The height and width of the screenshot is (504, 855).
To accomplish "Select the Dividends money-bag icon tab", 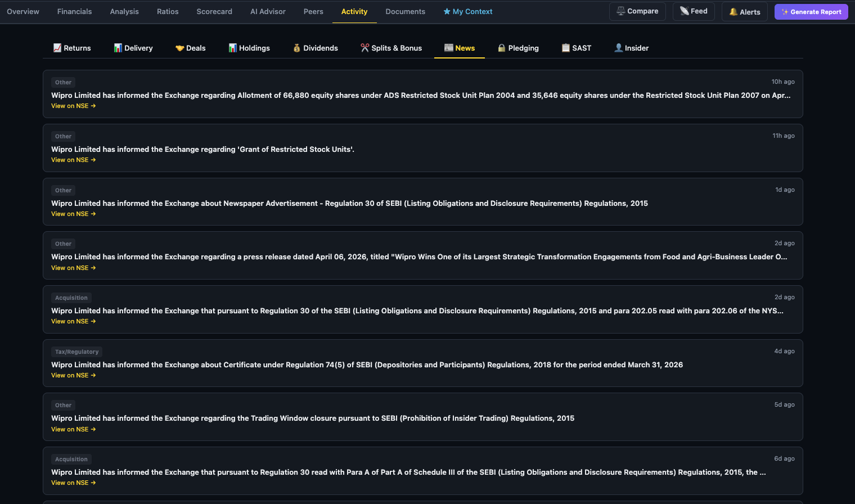I will [x=315, y=48].
